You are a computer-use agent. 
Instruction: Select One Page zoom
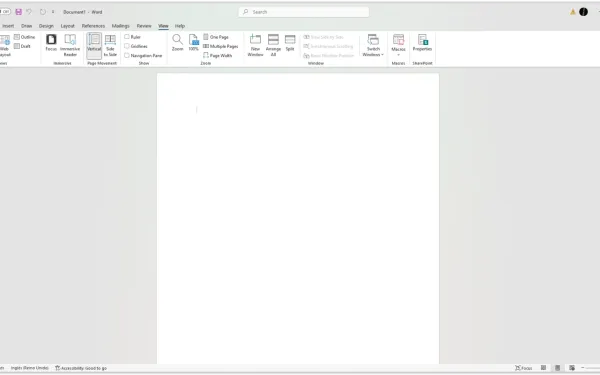pos(216,37)
